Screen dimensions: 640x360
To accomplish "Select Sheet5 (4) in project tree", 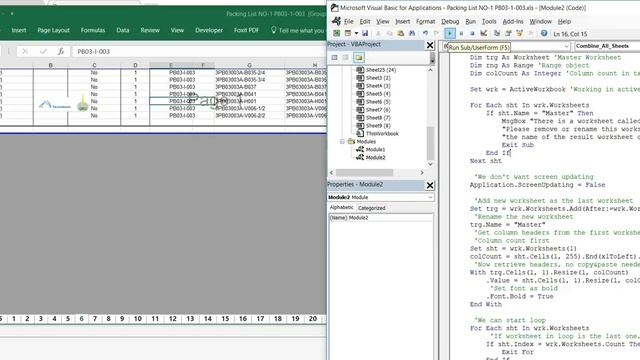I will (x=378, y=94).
